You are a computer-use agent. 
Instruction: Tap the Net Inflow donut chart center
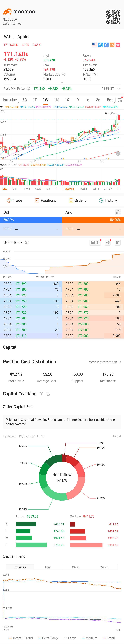tap(62, 477)
